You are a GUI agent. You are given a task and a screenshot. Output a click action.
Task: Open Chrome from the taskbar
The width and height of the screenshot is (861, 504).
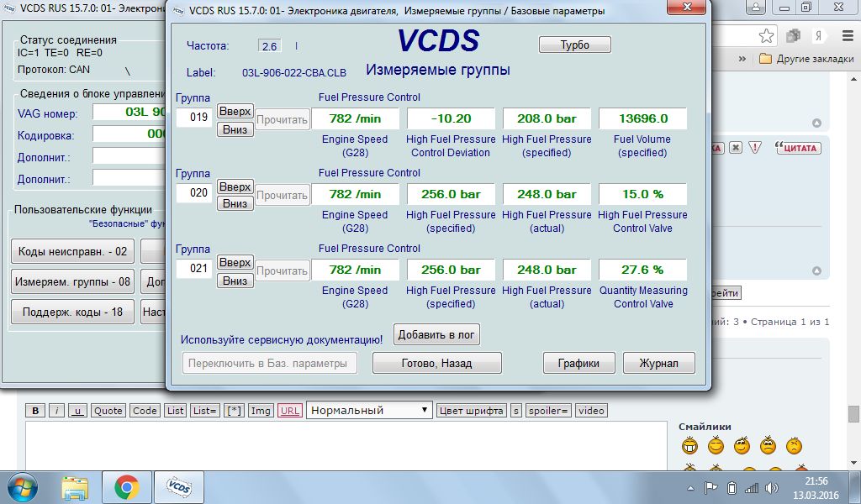pyautogui.click(x=127, y=486)
